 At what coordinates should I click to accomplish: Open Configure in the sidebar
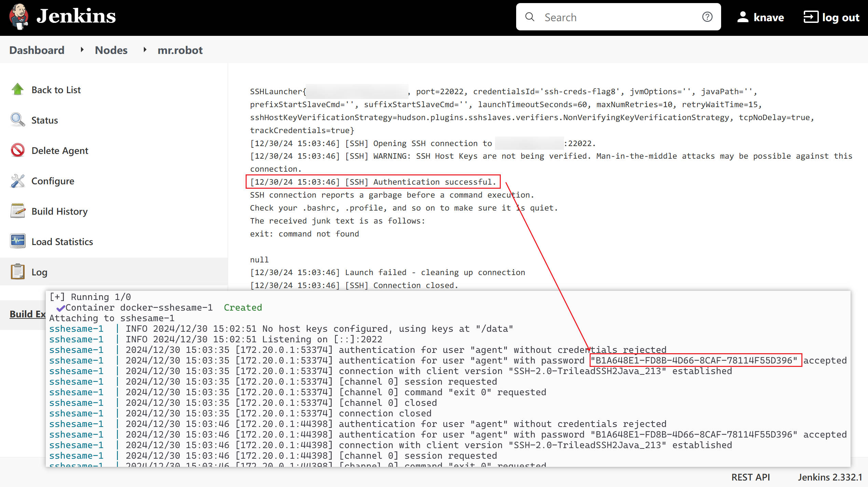(53, 181)
